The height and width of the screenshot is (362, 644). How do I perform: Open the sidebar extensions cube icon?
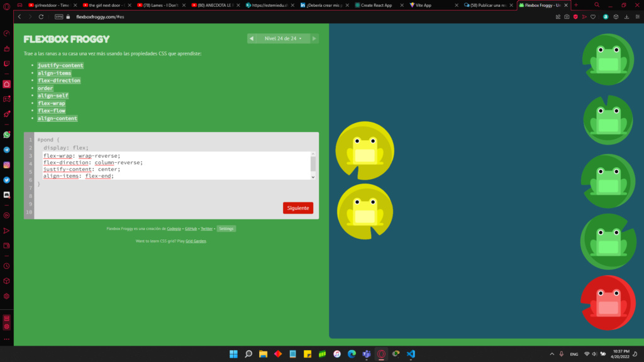click(6, 281)
